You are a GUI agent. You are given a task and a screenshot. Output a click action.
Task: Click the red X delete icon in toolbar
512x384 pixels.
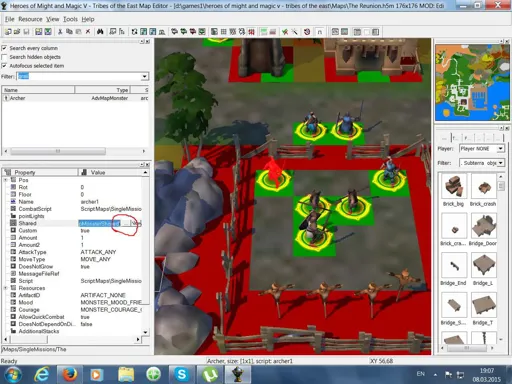88,32
